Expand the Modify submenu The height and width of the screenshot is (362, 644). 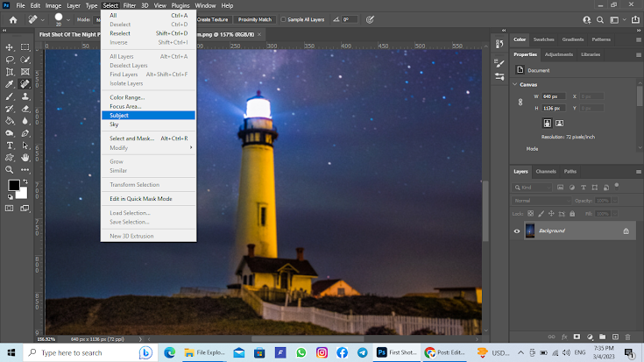pos(148,147)
